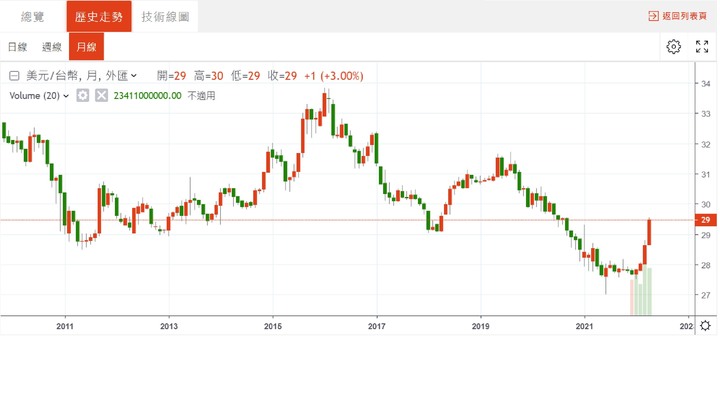Click the 2013 time axis label
Image resolution: width=720 pixels, height=420 pixels.
coord(169,326)
